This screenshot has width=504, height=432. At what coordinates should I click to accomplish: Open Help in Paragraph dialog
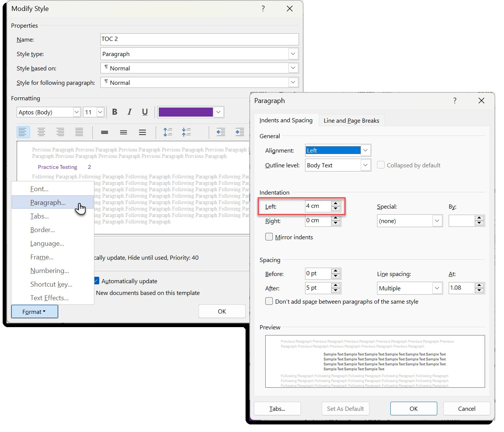click(x=455, y=100)
